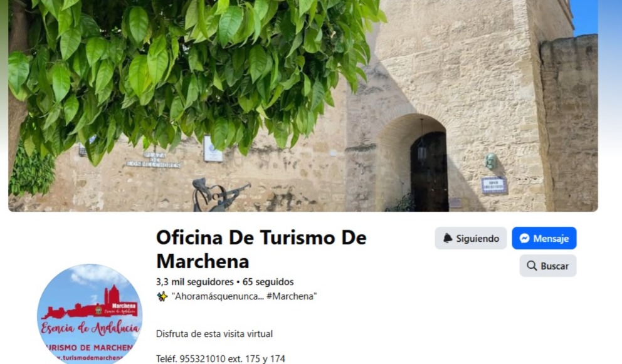Click the phone number 955321010

click(203, 359)
